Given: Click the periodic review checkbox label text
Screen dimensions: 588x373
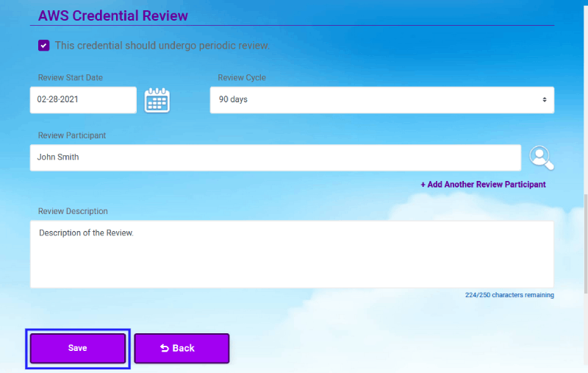Looking at the screenshot, I should tap(162, 46).
